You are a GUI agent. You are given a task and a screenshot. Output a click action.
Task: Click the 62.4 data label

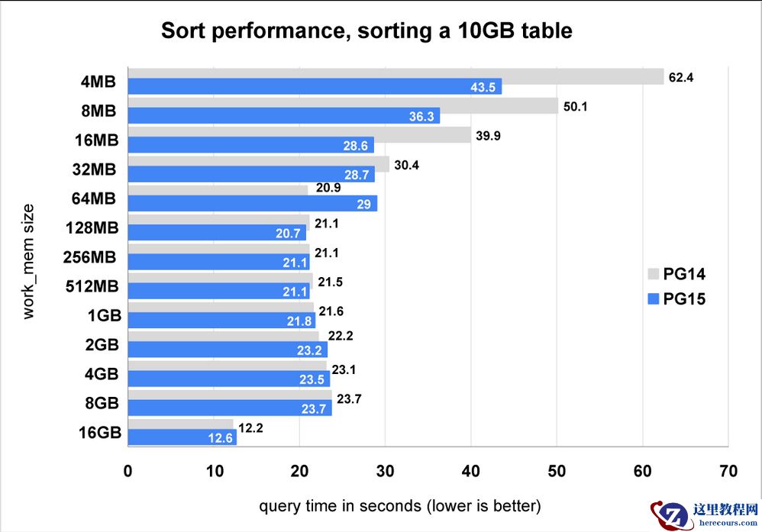[x=680, y=77]
